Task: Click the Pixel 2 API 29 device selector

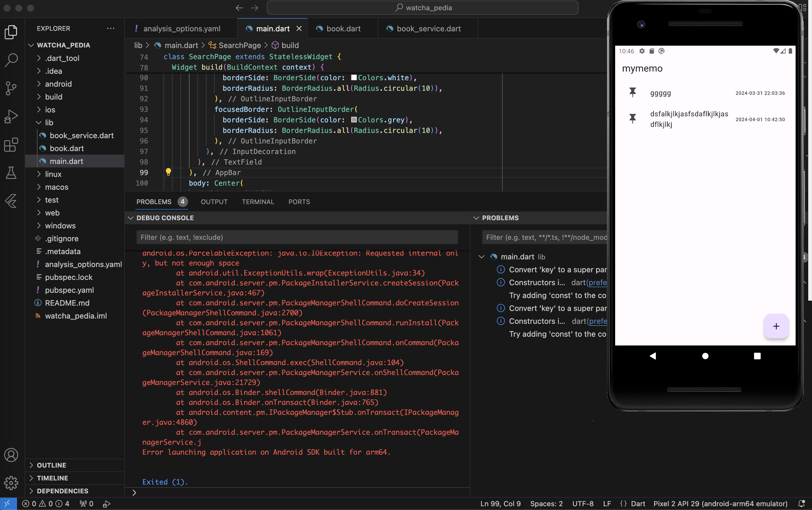Action: pyautogui.click(x=720, y=504)
